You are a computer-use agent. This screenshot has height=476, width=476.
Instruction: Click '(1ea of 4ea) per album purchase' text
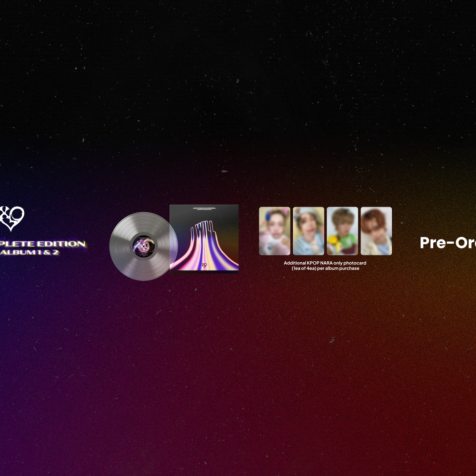pos(326,268)
